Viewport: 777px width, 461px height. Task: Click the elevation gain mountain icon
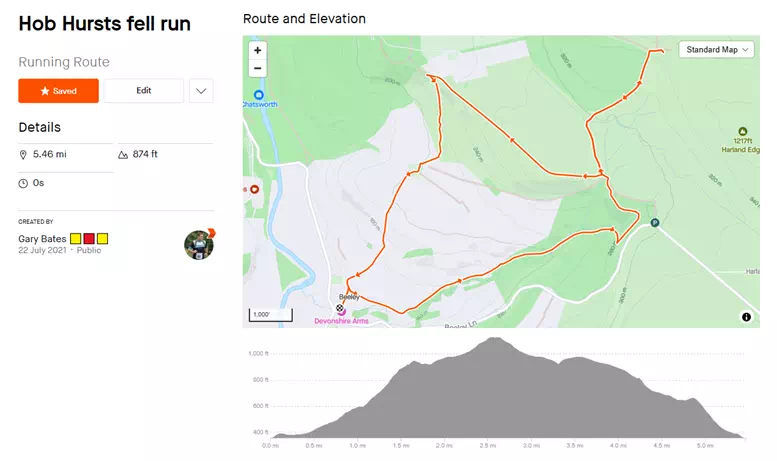(123, 155)
